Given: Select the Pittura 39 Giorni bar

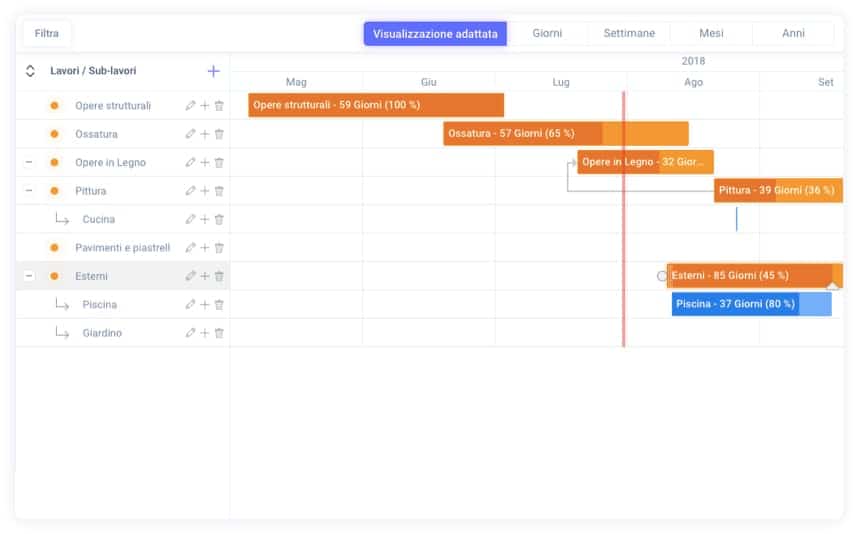Looking at the screenshot, I should pyautogui.click(x=778, y=190).
